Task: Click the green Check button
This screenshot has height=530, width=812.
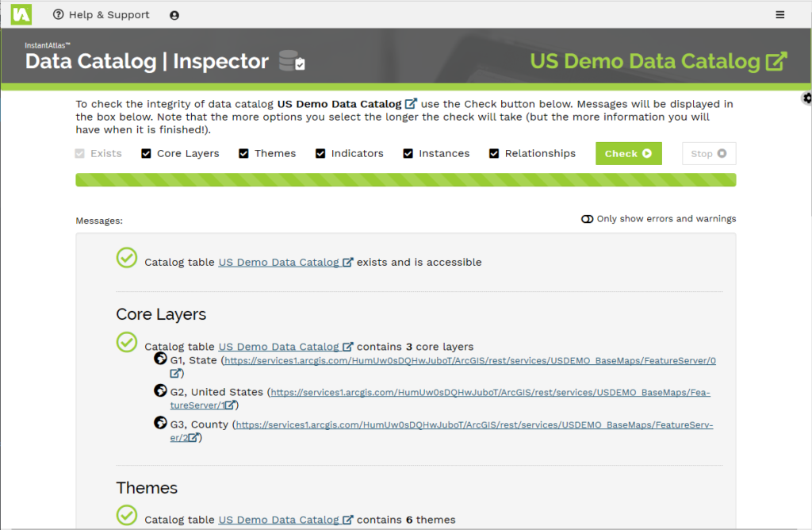Action: pyautogui.click(x=629, y=153)
